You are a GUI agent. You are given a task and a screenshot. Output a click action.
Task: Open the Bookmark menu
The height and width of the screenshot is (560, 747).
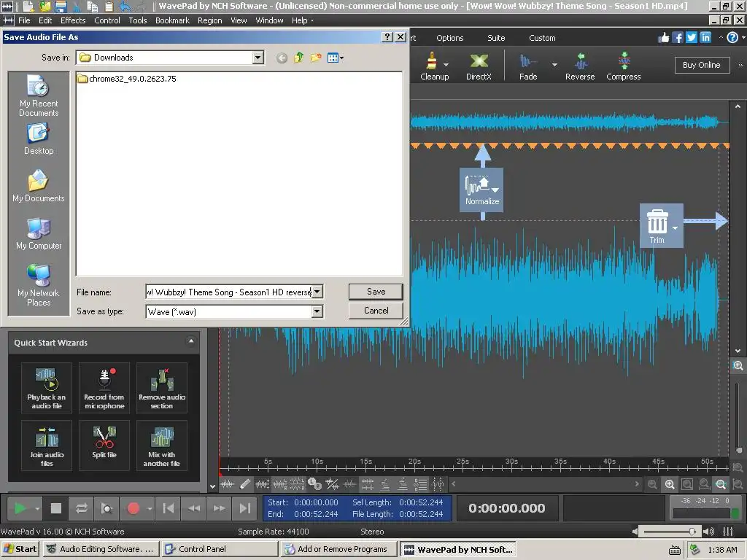coord(172,20)
